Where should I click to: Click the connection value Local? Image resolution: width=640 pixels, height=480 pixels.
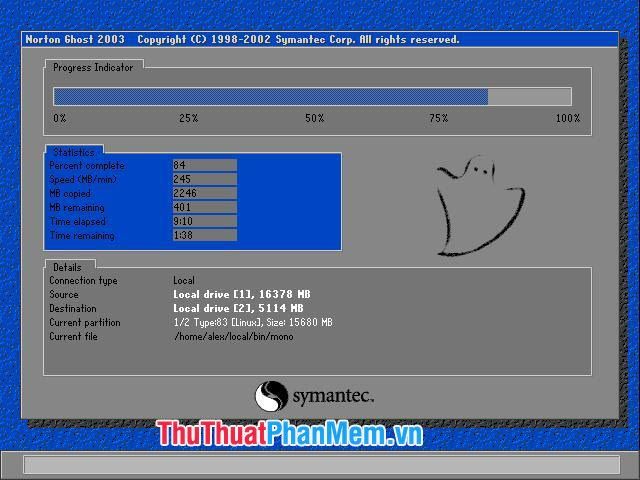(x=184, y=281)
